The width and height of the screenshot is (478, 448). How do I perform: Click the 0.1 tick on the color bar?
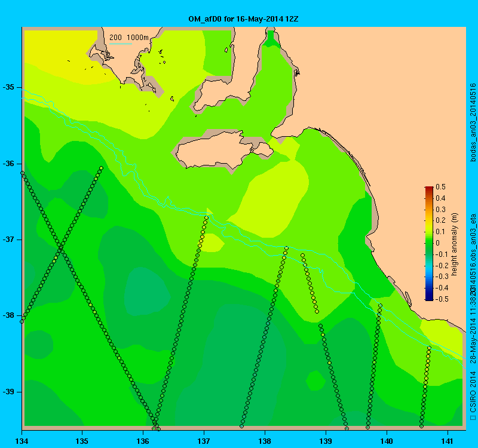440,232
